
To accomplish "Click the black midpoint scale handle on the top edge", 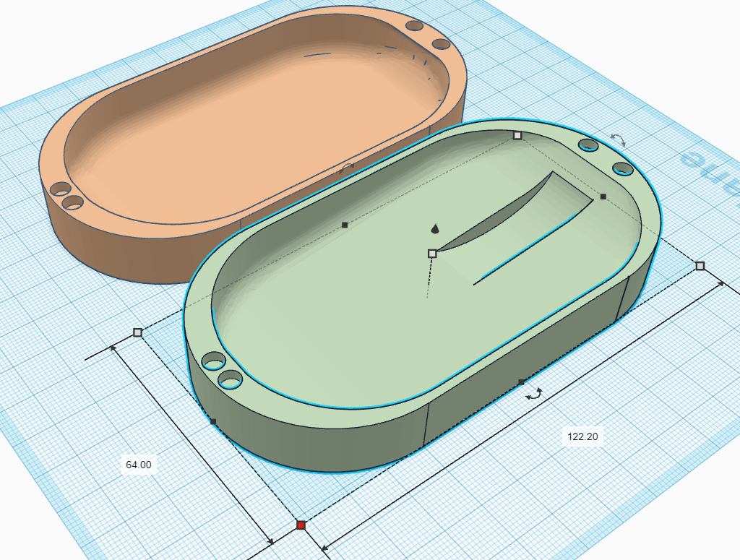I will 345,225.
